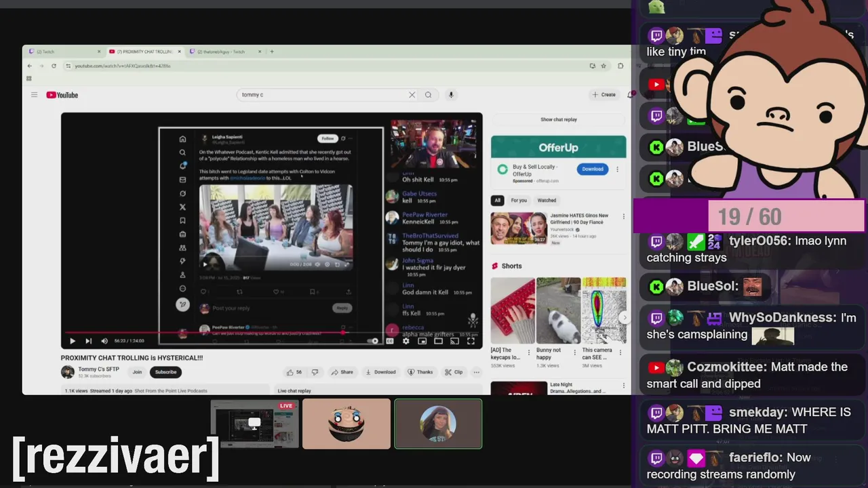Go to YouTube home via logo
The width and height of the screenshot is (868, 488).
pos(62,95)
